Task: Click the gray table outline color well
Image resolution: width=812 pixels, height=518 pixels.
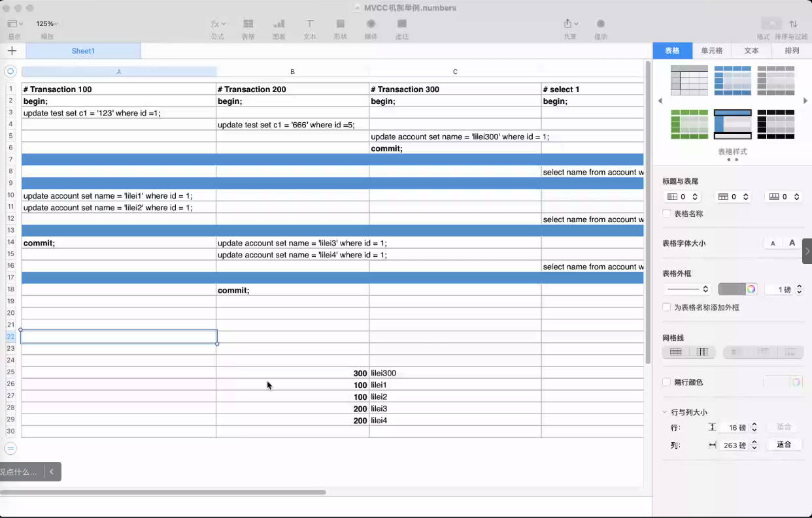Action: click(x=732, y=289)
